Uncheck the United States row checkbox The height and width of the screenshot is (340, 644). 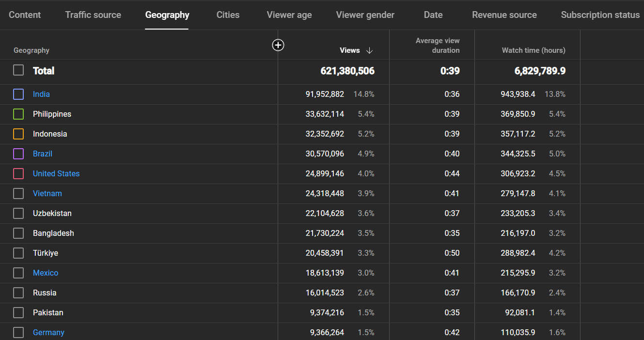click(18, 173)
